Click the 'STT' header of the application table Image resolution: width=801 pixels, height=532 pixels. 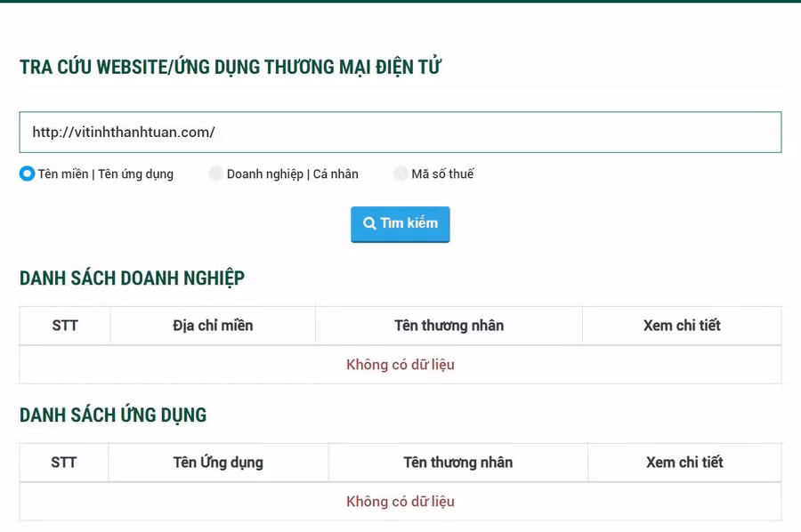[63, 462]
